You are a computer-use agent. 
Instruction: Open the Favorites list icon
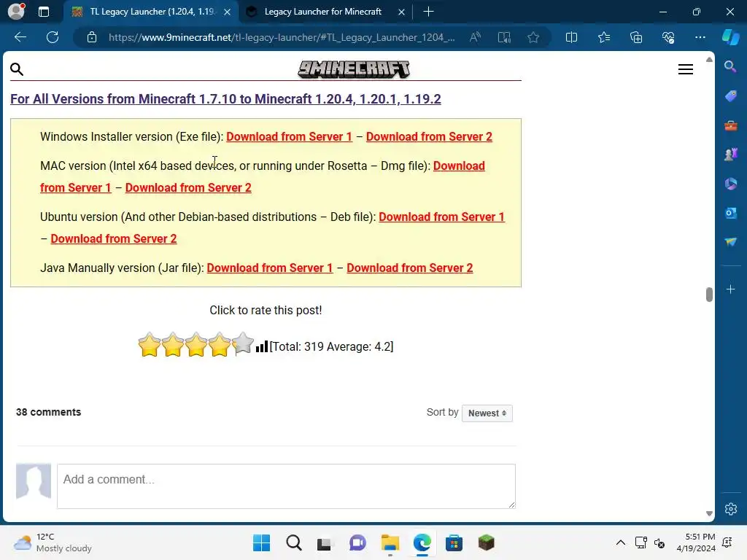[603, 37]
